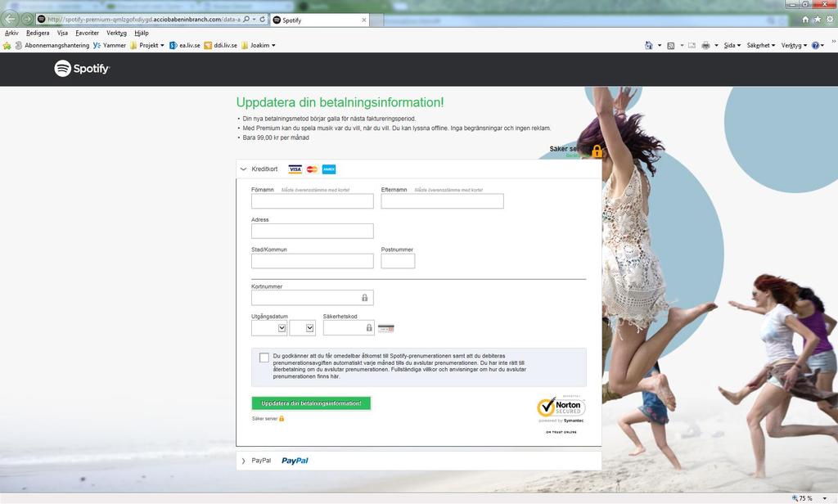
Task: Open the dropdown arrow beside Print icon
Action: (717, 46)
